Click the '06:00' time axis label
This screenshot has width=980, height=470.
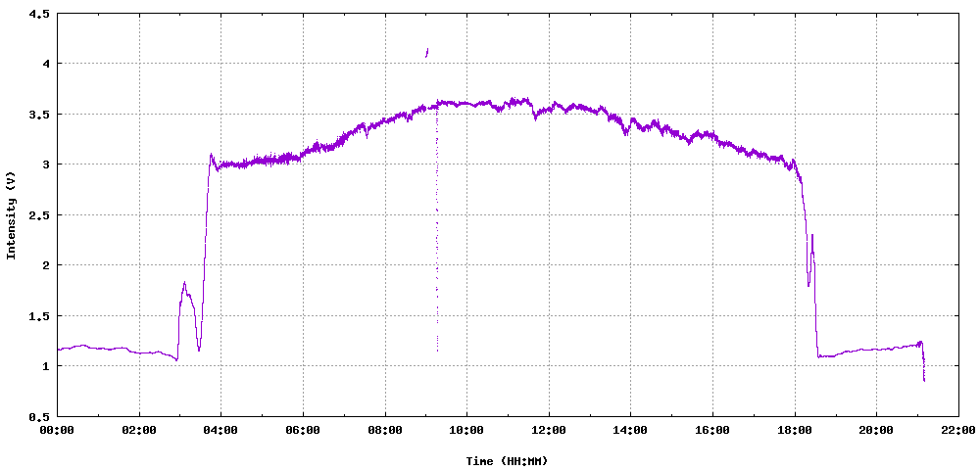pyautogui.click(x=303, y=431)
